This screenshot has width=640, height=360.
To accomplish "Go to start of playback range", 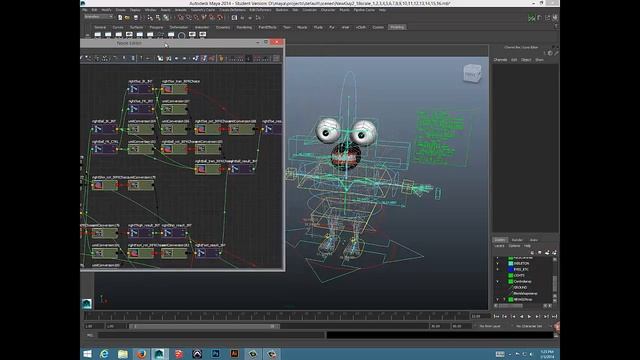I will click(497, 317).
